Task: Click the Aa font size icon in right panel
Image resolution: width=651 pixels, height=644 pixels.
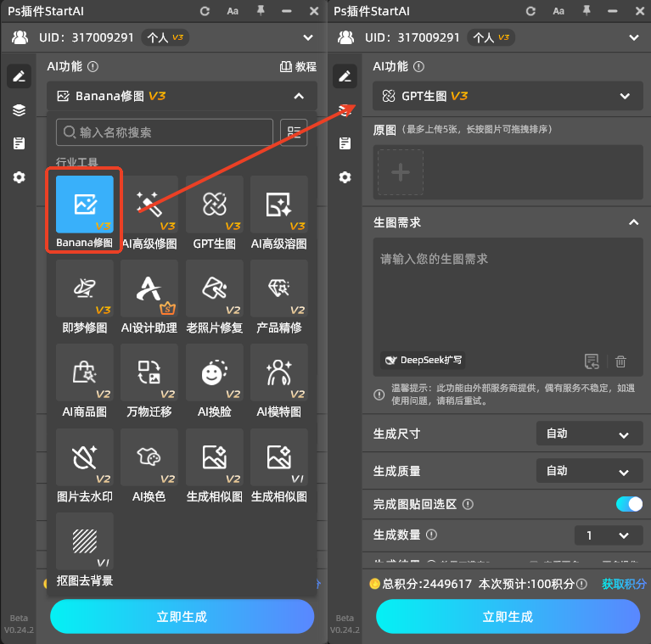Action: [558, 11]
